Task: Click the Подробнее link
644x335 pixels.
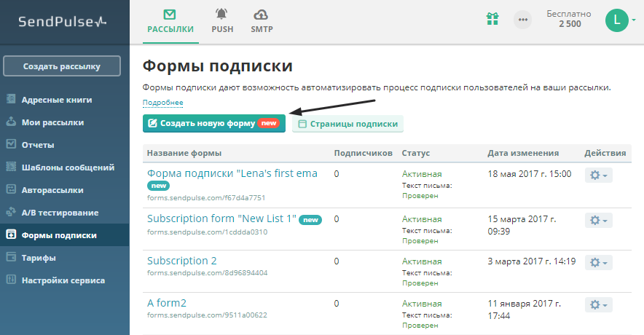Action: click(x=162, y=103)
